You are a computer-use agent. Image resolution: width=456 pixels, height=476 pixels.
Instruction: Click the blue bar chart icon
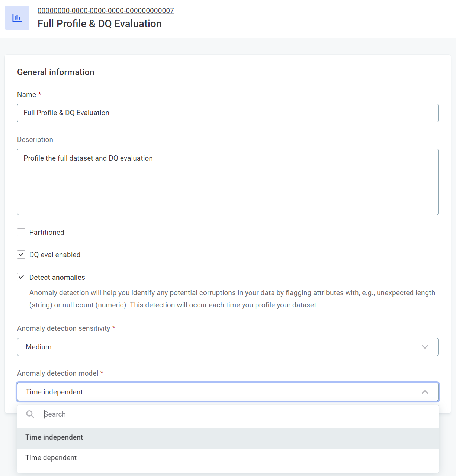(x=17, y=17)
